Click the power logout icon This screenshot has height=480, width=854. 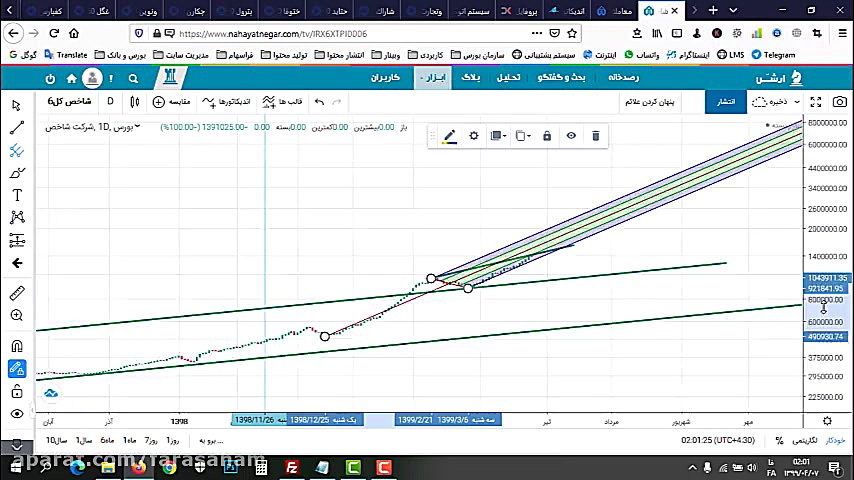(x=50, y=79)
